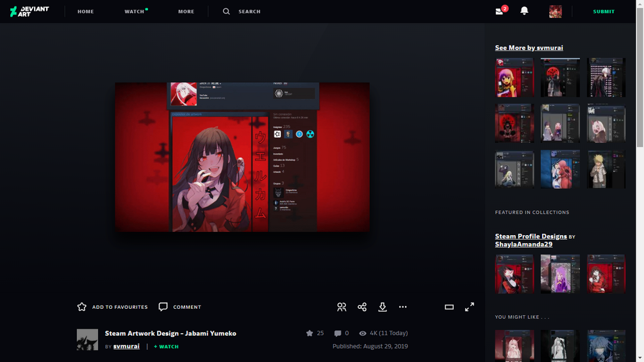Click the views eye icon
The width and height of the screenshot is (644, 362).
pos(363,333)
